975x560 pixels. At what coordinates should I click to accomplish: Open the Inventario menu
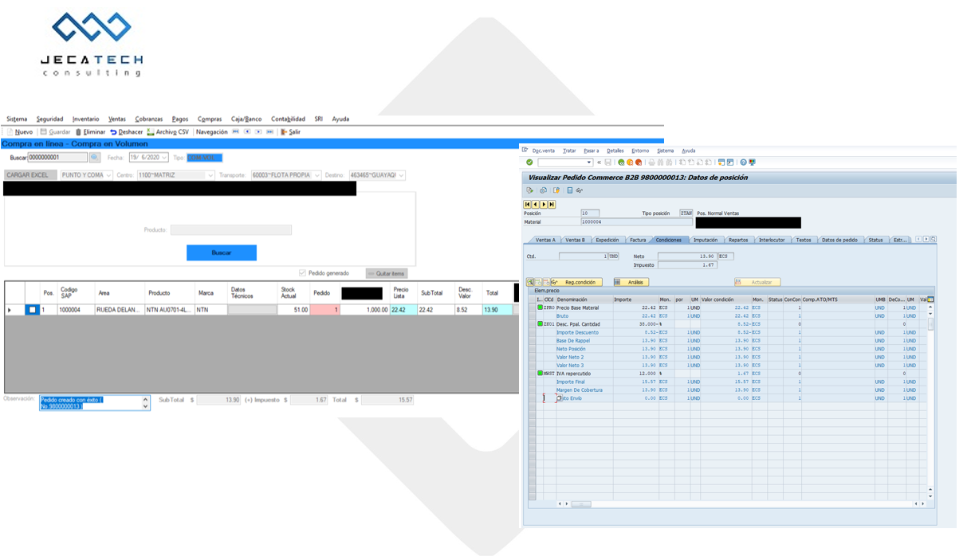pyautogui.click(x=85, y=119)
